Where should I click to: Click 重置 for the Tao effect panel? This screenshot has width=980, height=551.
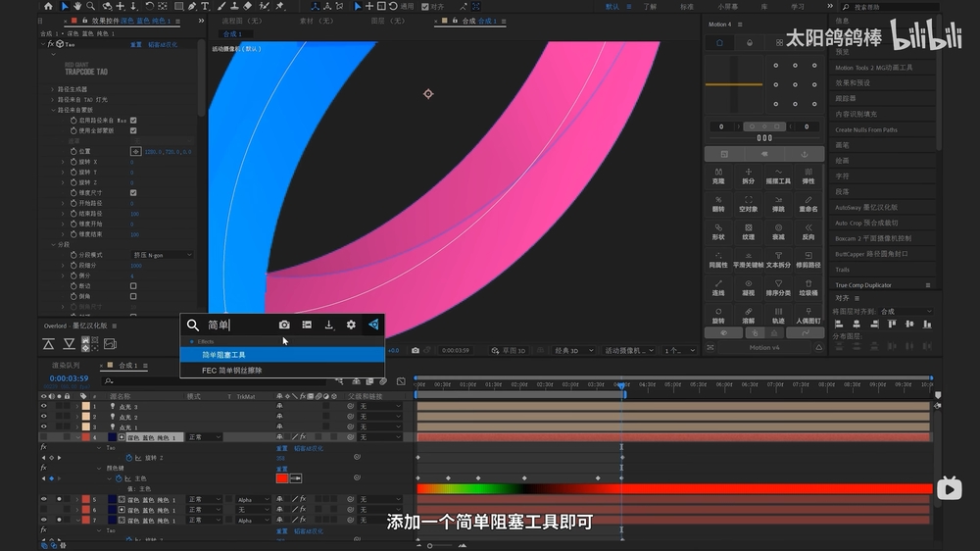[x=135, y=44]
